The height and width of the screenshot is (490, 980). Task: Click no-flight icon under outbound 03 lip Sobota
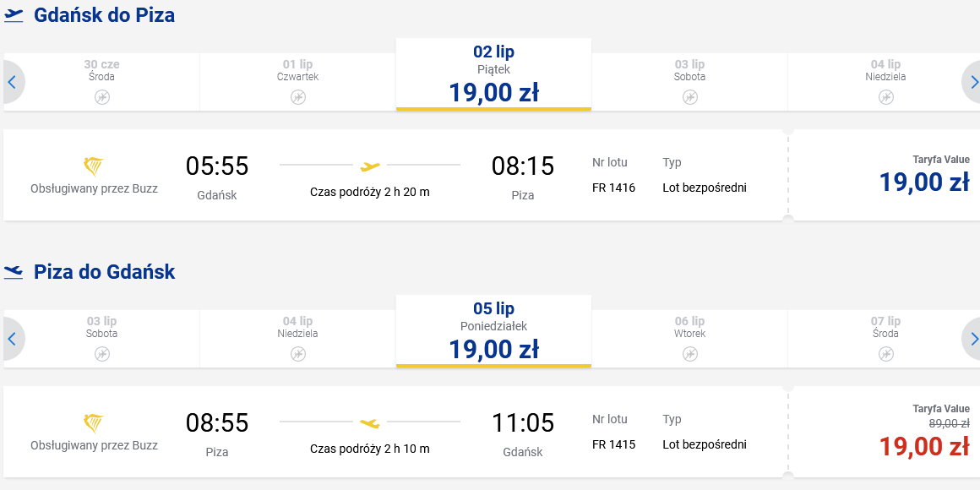690,97
